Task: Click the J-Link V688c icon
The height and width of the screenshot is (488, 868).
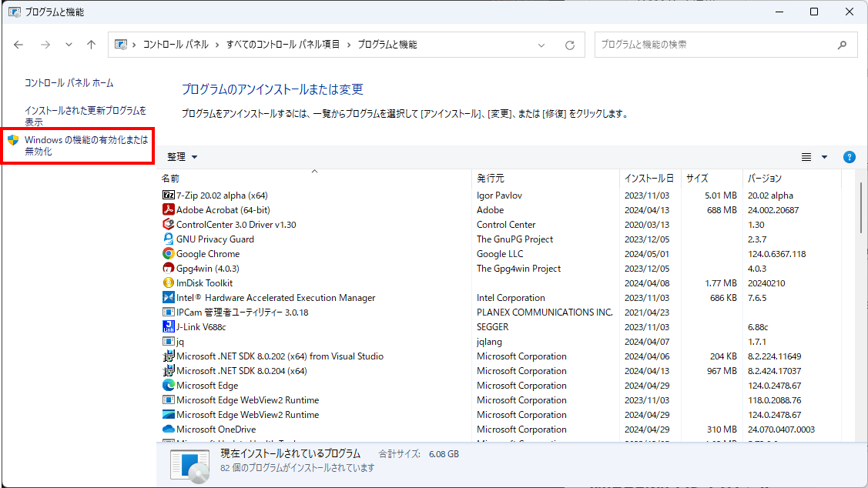Action: pos(168,327)
